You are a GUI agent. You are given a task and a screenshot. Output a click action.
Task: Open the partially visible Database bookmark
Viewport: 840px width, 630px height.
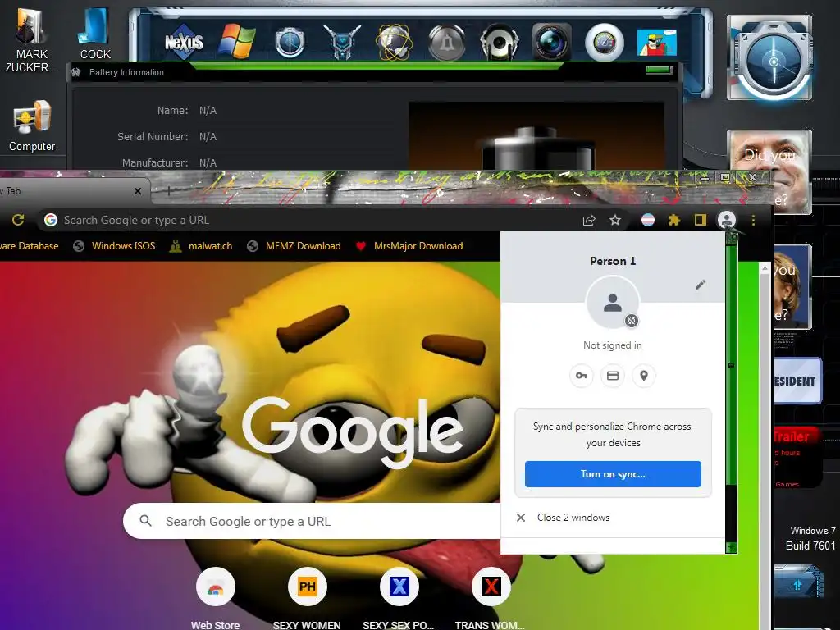pyautogui.click(x=30, y=246)
